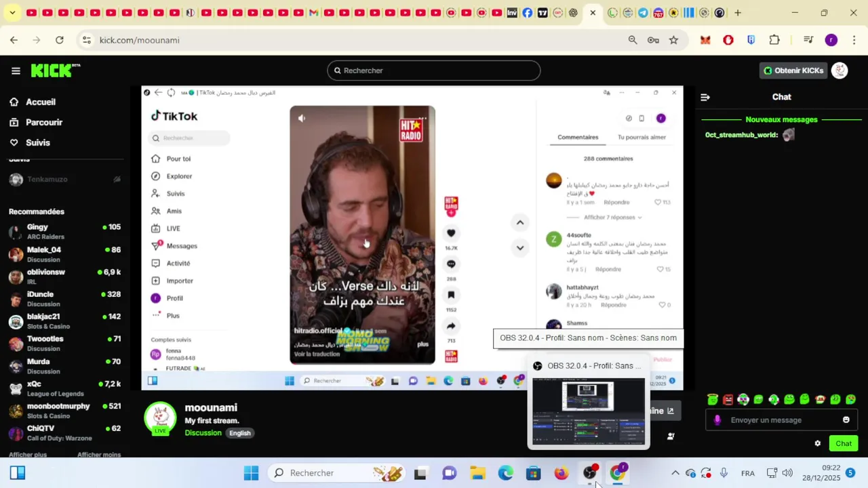Image resolution: width=868 pixels, height=488 pixels.
Task: Click the chat users icon below stream
Action: click(671, 436)
